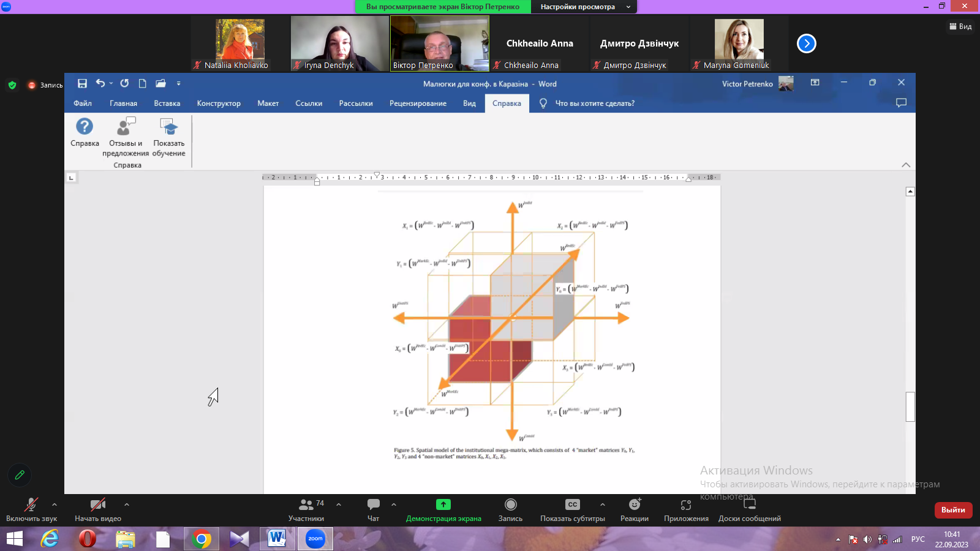Open the Реакции reactions icon

[x=635, y=504]
